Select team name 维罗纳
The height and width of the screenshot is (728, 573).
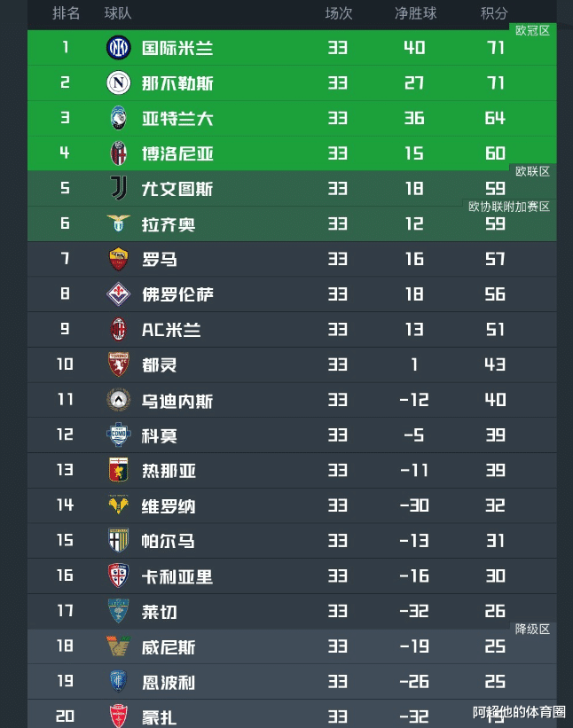tap(169, 506)
